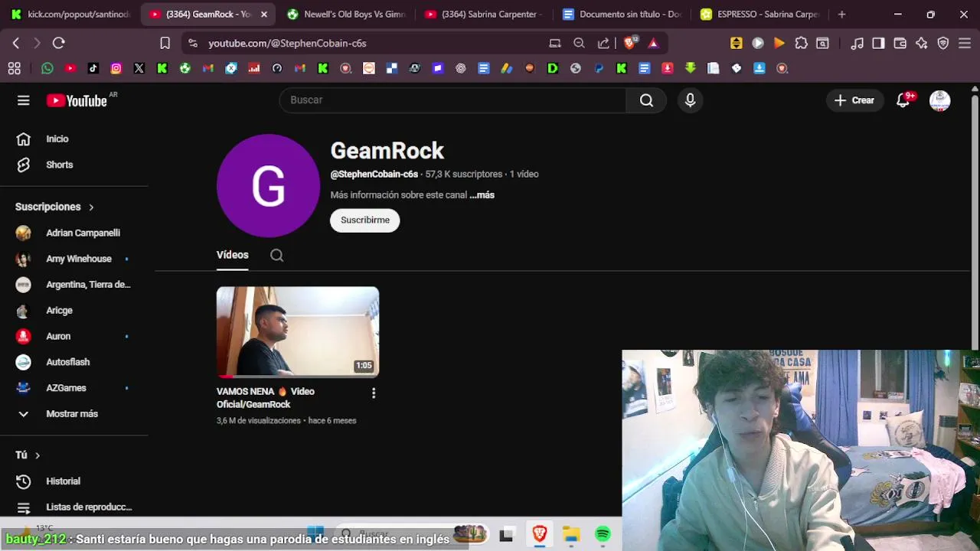Open Brave browser from the taskbar
The height and width of the screenshot is (551, 980).
pyautogui.click(x=540, y=534)
